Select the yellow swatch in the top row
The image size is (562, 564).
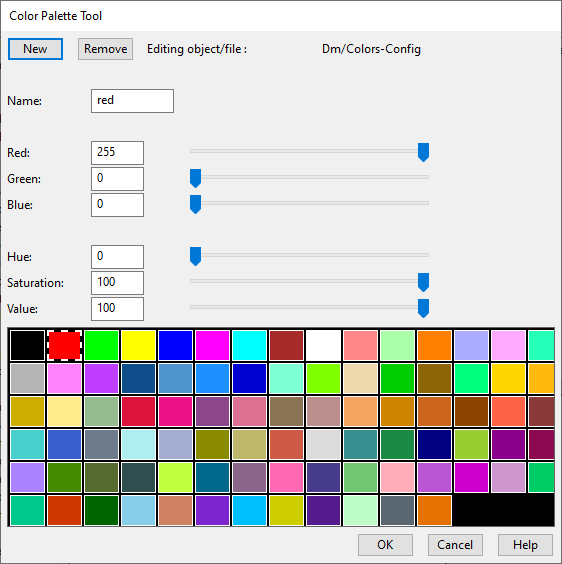click(139, 345)
